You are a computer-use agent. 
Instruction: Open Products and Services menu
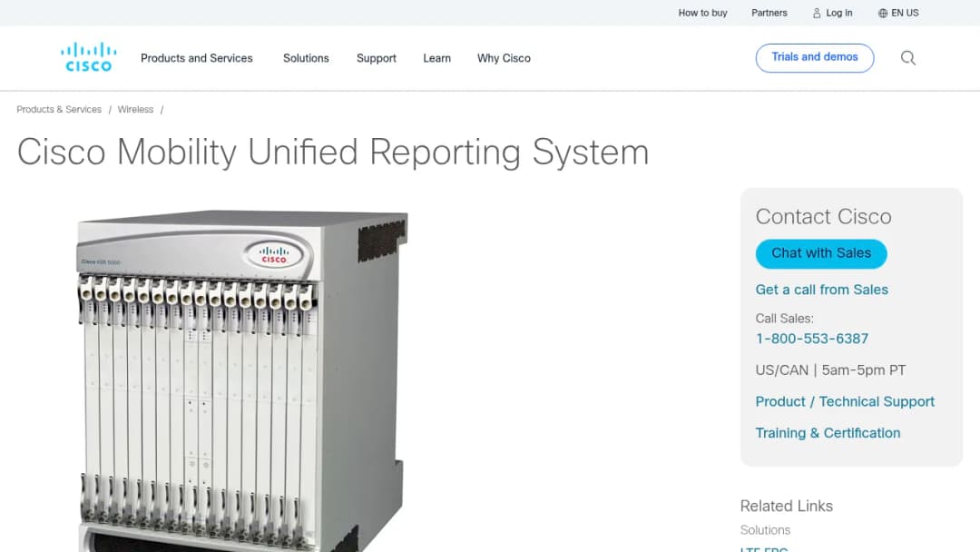coord(196,58)
